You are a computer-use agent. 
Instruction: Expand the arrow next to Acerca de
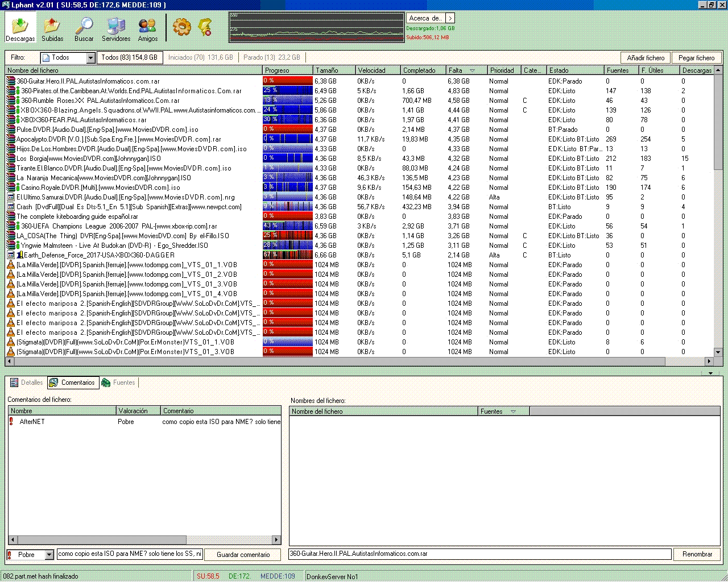450,18
